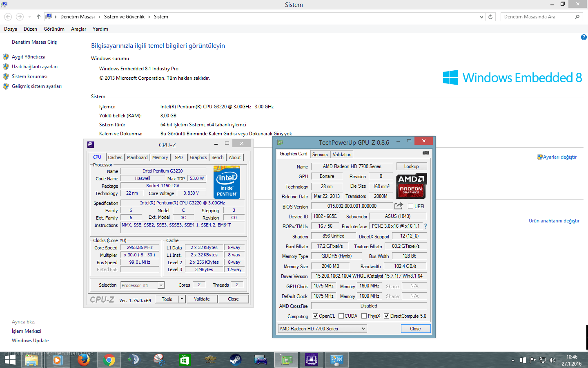Open help with the blue question mark icon

point(584,37)
